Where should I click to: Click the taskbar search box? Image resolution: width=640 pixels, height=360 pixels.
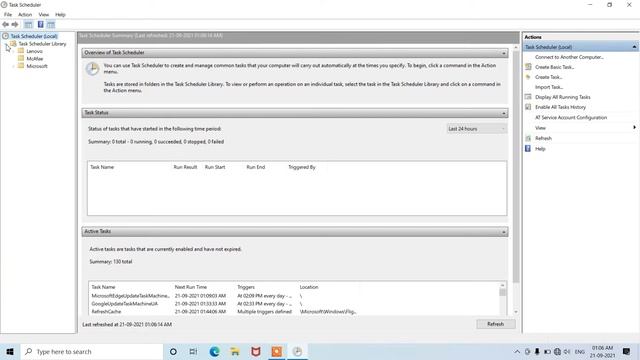pos(92,351)
